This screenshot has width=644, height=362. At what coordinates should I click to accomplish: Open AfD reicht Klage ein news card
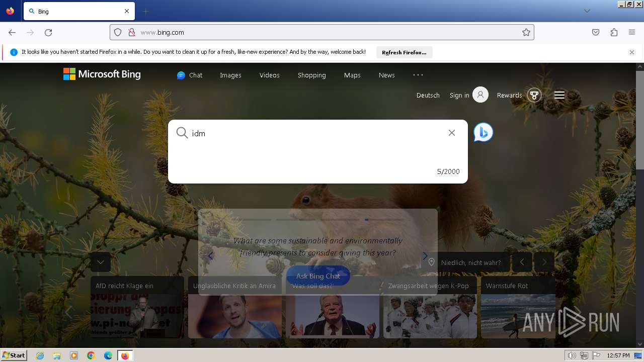[x=137, y=307]
